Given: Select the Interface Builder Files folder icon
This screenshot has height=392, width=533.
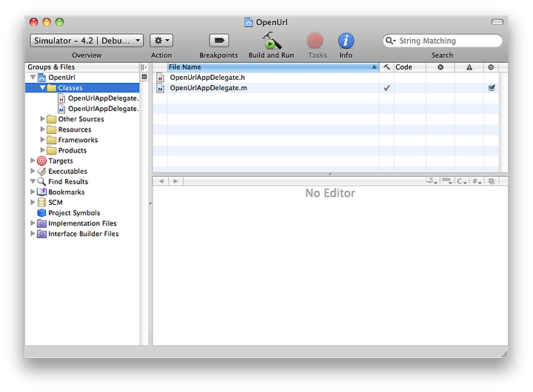Looking at the screenshot, I should 41,234.
